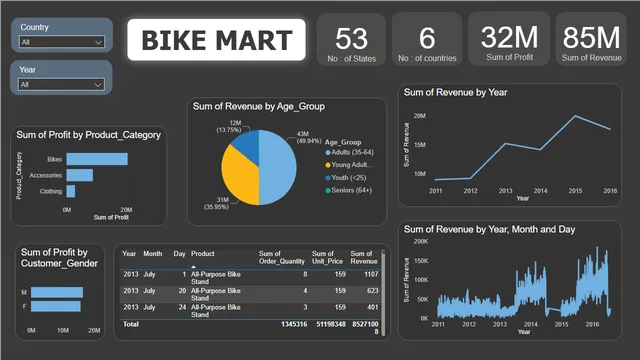Click the 51198348 total unit price value
640x360 pixels.
click(331, 324)
